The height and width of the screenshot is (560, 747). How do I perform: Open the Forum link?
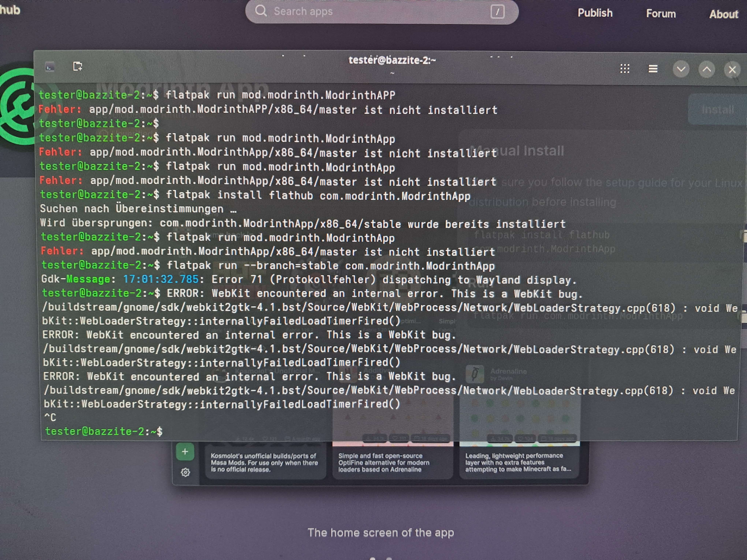(661, 14)
